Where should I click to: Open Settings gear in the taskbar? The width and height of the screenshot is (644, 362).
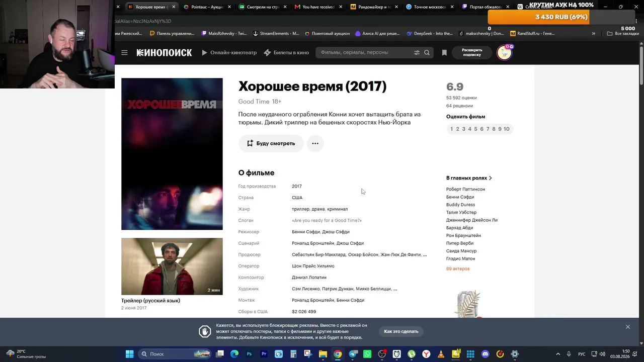(x=515, y=354)
